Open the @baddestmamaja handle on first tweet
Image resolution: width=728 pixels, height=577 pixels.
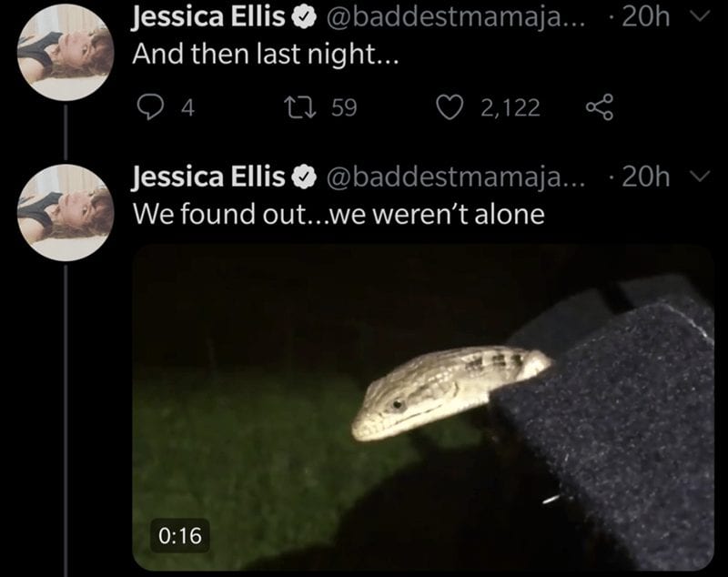click(x=457, y=17)
